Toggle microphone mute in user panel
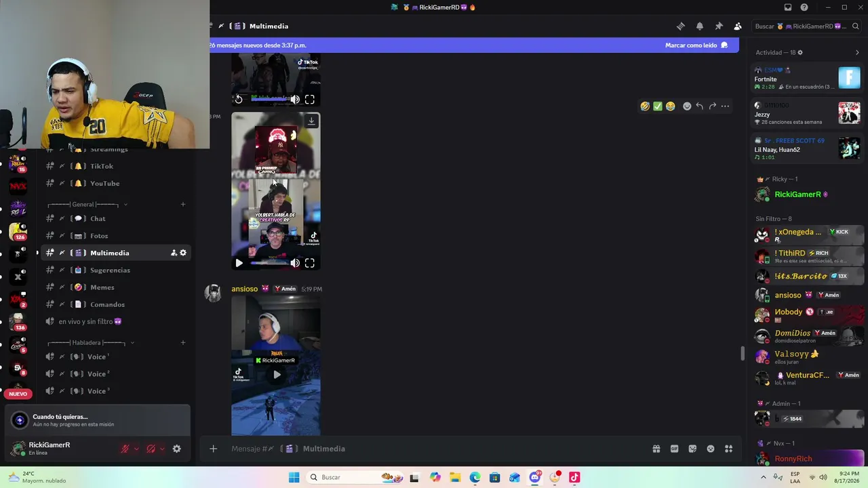The image size is (868, 488). pos(125,449)
